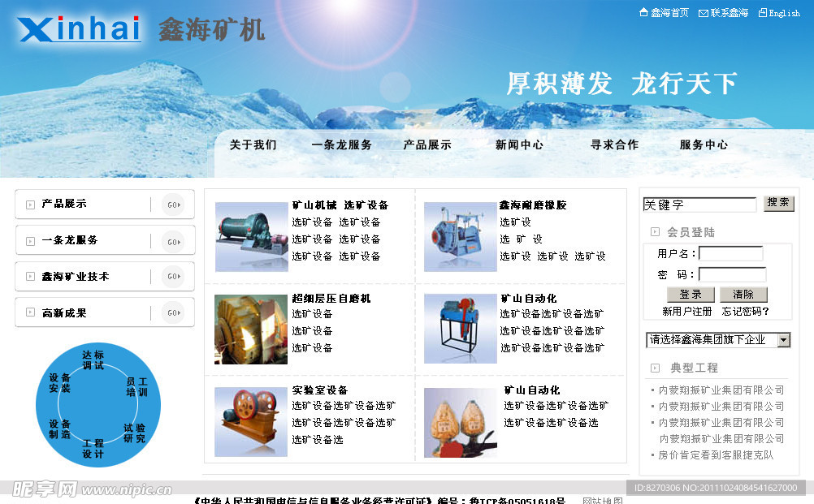Screen dimensions: 814x504
Task: Open first 内蒙翔振矿业集团有限公司 project link
Action: [721, 390]
